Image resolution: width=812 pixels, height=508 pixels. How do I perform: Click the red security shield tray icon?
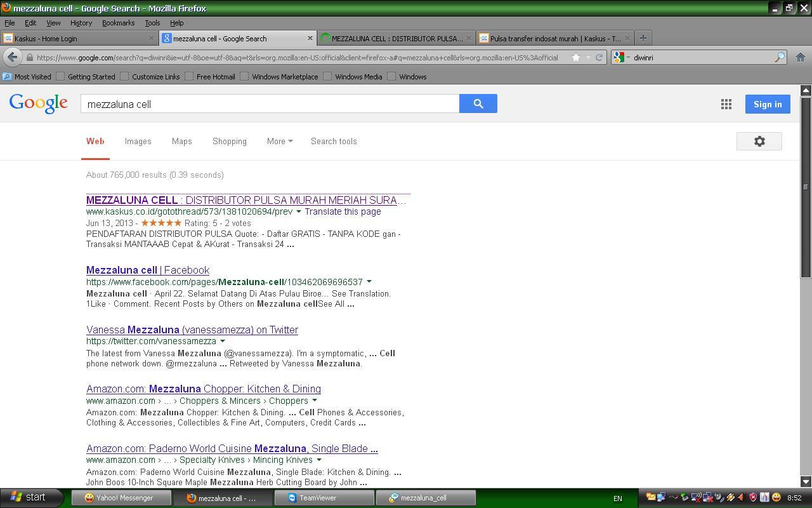pos(753,498)
